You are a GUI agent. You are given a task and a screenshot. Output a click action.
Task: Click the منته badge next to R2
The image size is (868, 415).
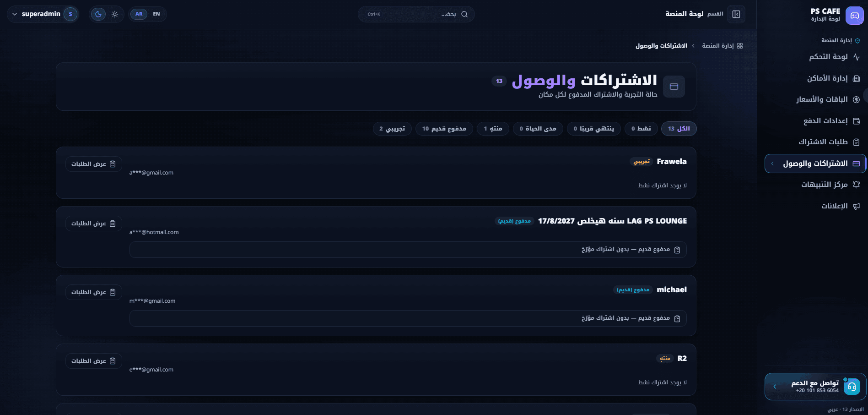pyautogui.click(x=665, y=359)
